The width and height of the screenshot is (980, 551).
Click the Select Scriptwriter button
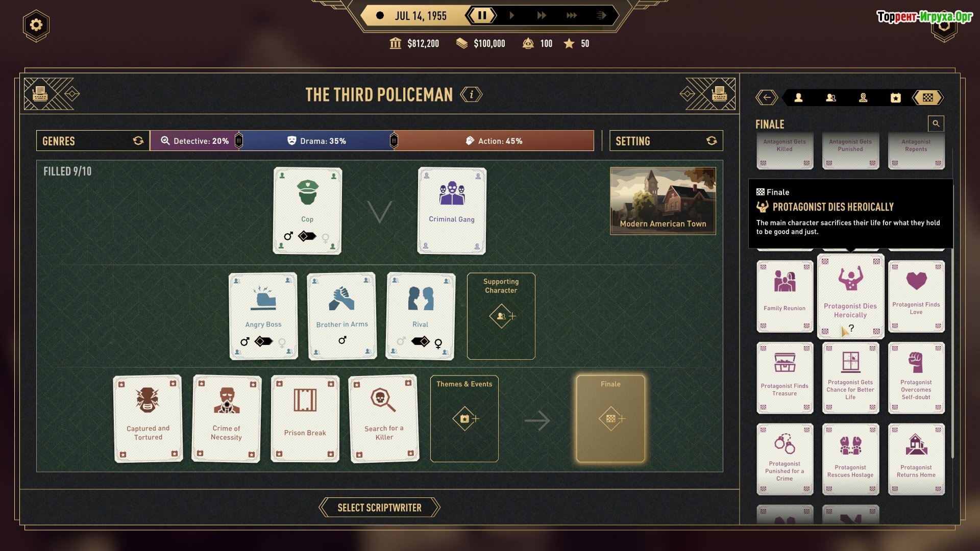coord(379,508)
